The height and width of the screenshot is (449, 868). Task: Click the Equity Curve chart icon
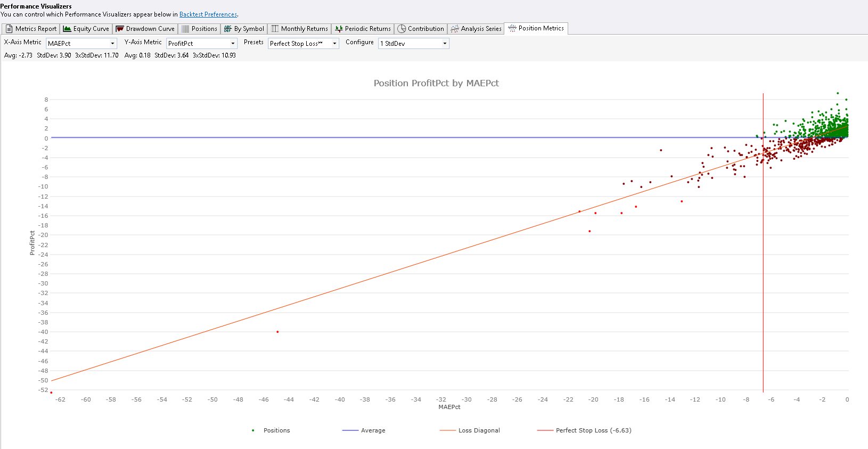67,29
